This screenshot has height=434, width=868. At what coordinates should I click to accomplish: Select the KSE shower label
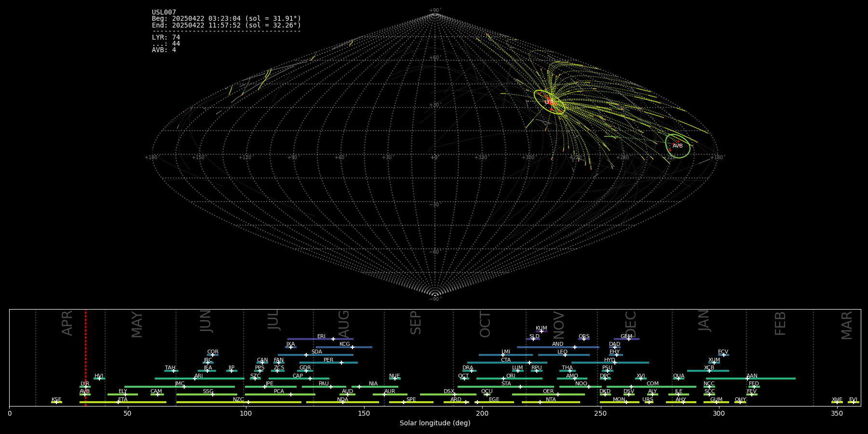click(x=56, y=400)
